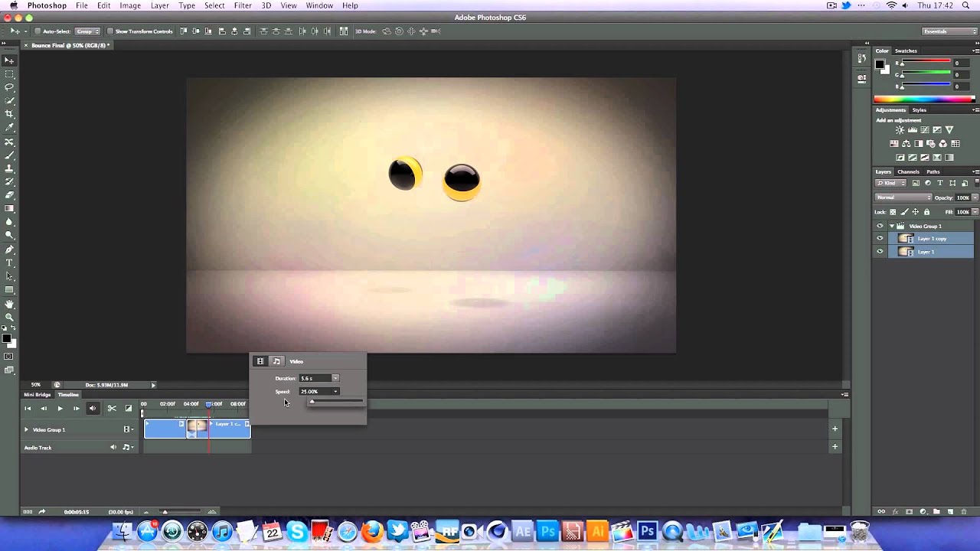This screenshot has width=980, height=551.
Task: Select the Rectangular Marquee tool
Action: point(9,74)
